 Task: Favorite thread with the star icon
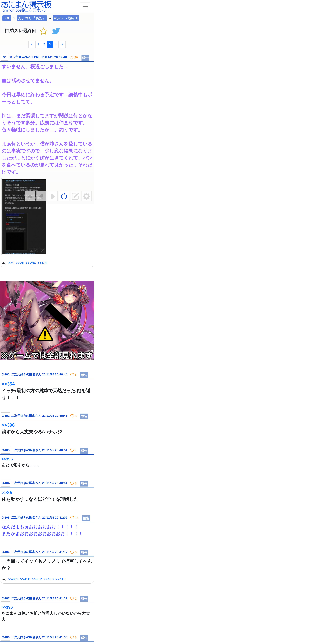43,31
